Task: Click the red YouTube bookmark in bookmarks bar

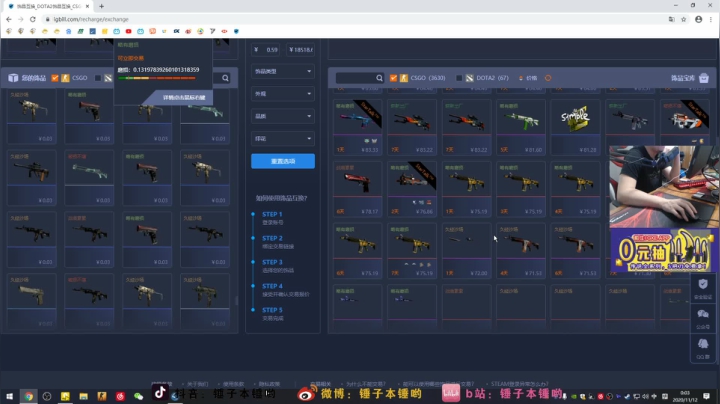Action: tap(129, 31)
